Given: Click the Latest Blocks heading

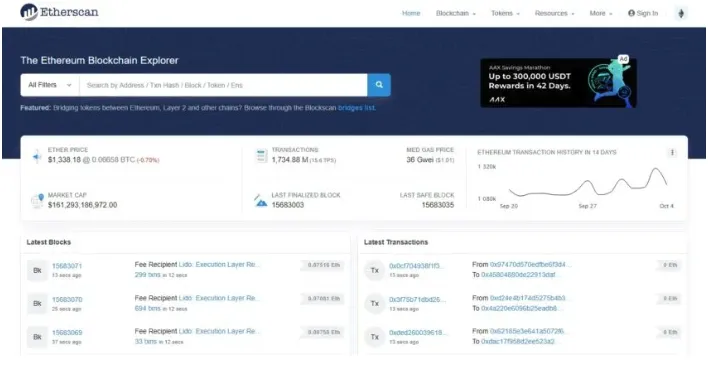Looking at the screenshot, I should (49, 242).
